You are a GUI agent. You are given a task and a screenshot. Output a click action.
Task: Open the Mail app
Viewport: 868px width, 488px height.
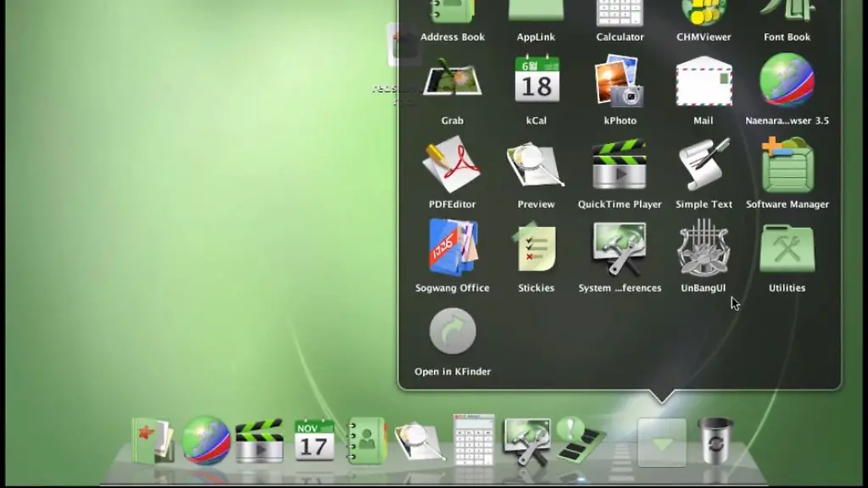[704, 82]
